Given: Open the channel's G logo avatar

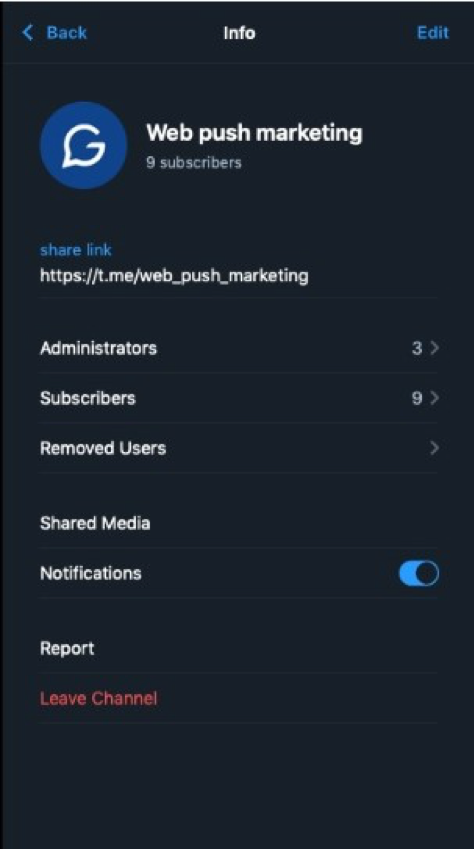Looking at the screenshot, I should [83, 146].
